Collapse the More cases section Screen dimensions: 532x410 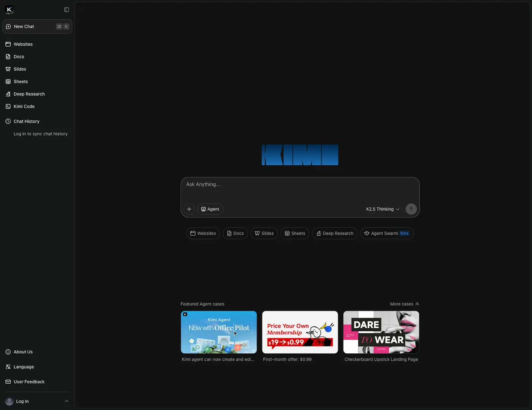coord(404,304)
